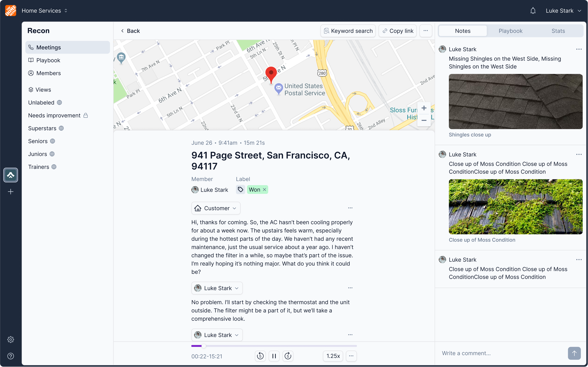588x367 pixels.
Task: Open the moss condition photo
Action: pos(515,206)
